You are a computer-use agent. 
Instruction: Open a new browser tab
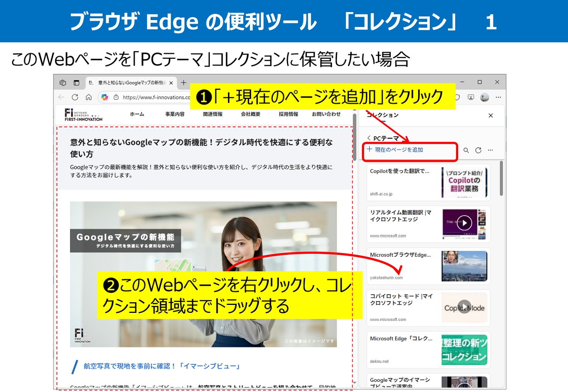[x=184, y=83]
